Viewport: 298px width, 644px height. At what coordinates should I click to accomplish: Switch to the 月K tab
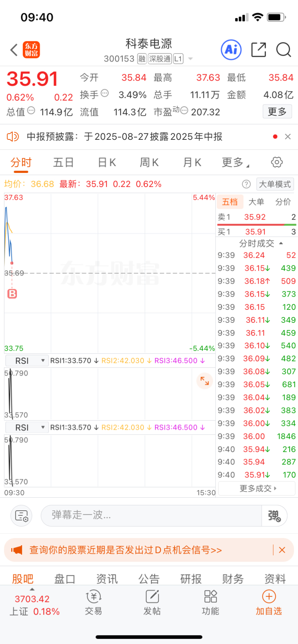tap(192, 162)
